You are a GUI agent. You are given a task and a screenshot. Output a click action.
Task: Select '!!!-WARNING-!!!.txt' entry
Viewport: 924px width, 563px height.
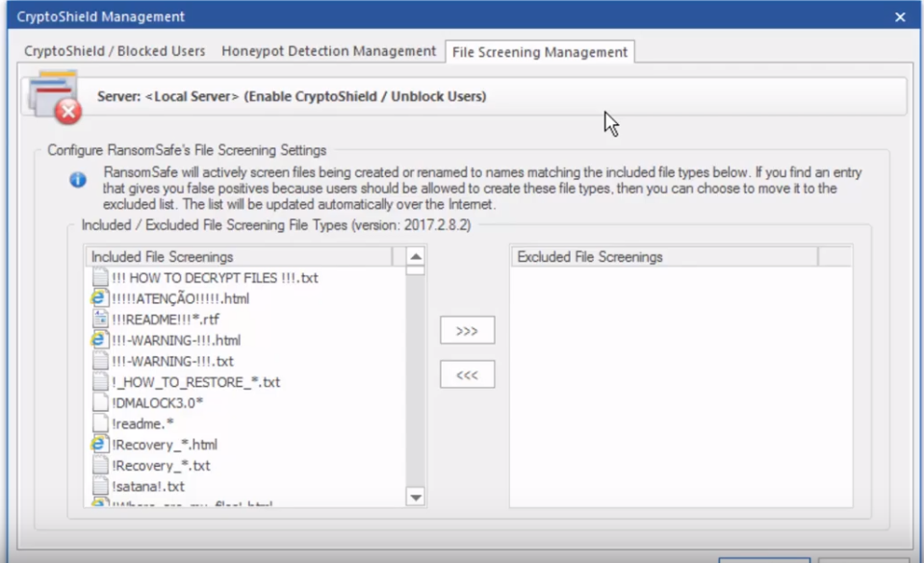(x=164, y=362)
